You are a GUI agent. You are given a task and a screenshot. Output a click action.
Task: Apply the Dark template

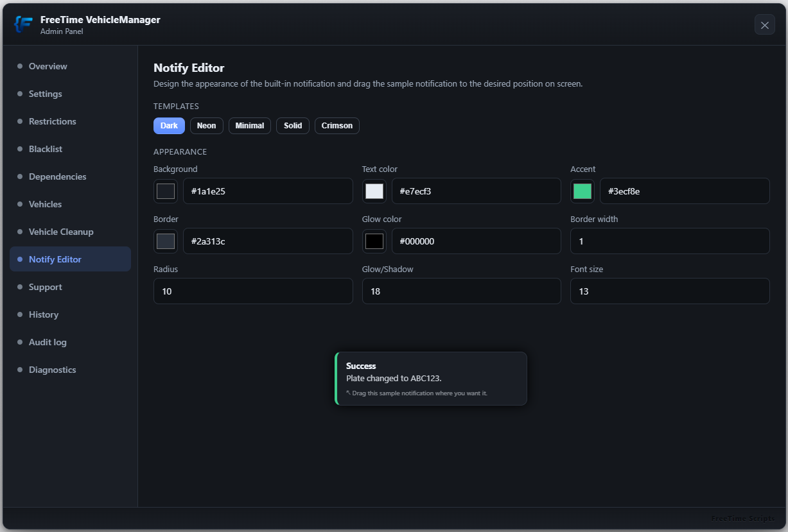(x=169, y=126)
